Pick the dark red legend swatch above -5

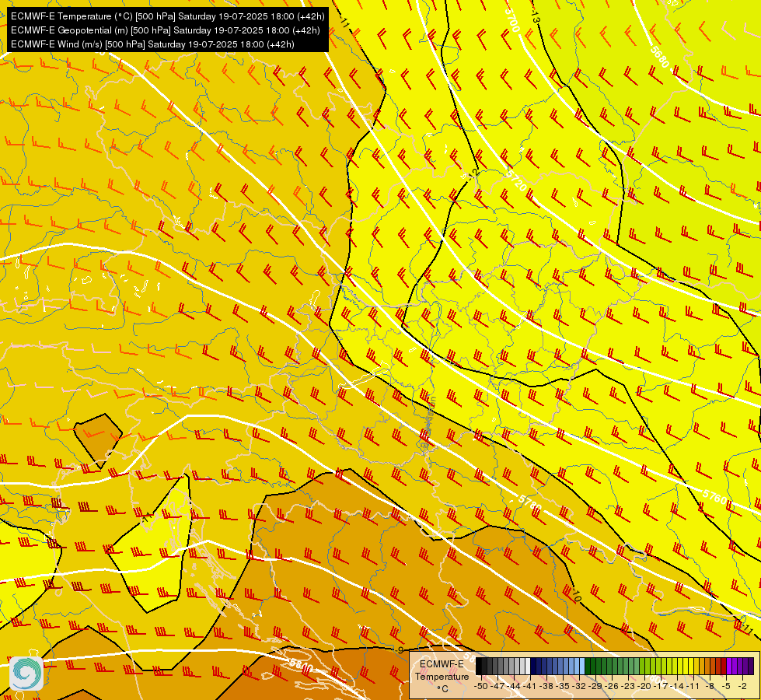(x=724, y=666)
